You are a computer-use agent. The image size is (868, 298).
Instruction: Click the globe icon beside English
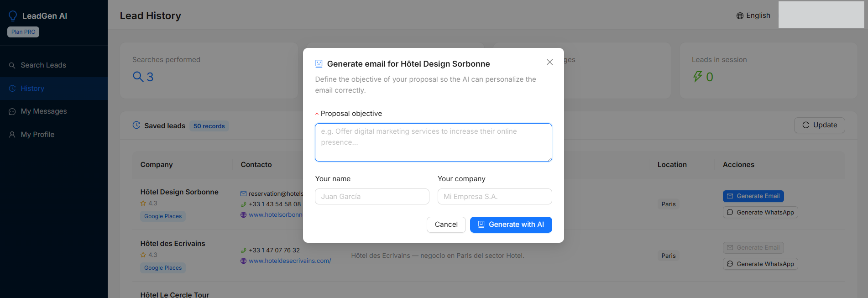[x=740, y=16]
